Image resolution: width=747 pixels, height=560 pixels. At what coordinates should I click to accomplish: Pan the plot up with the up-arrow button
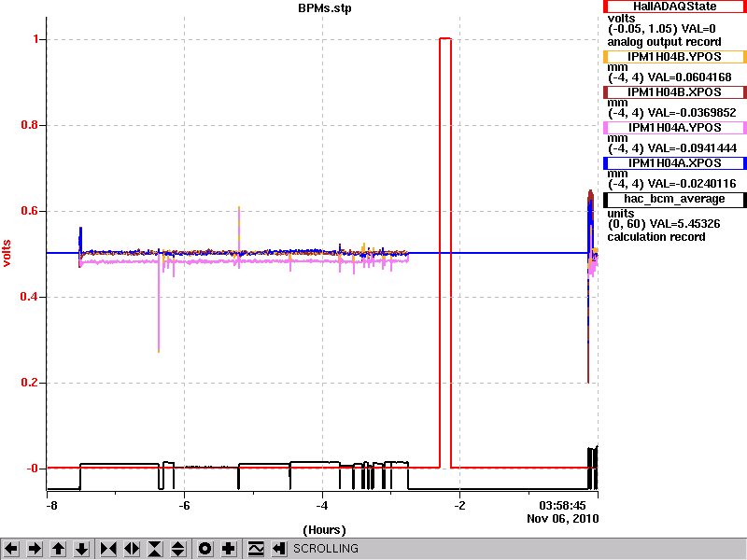pos(58,549)
